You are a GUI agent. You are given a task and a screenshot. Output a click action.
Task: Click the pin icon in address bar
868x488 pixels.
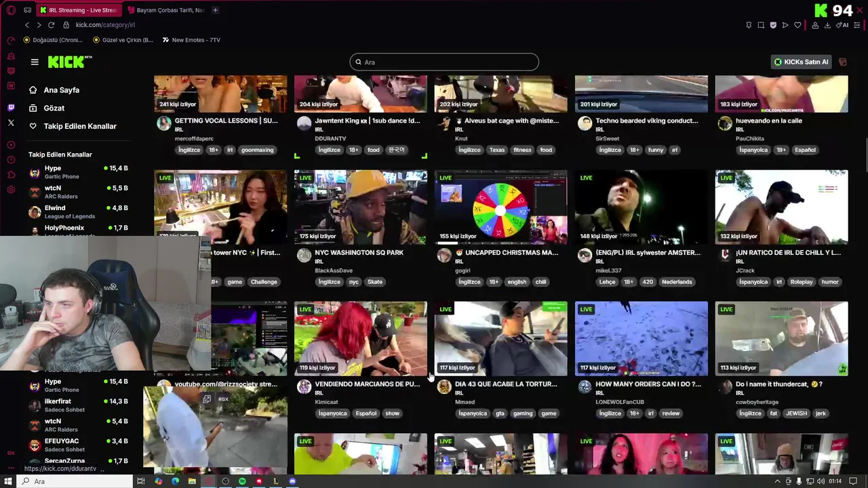click(x=749, y=25)
